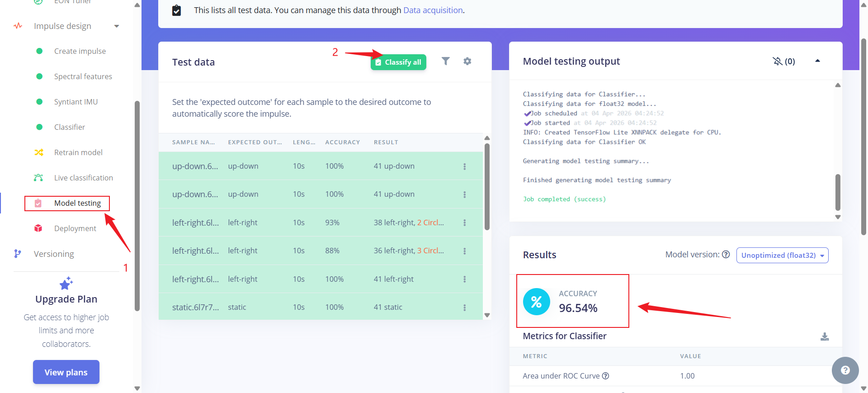The image size is (868, 393).
Task: Click the Deployment cube icon
Action: click(38, 228)
